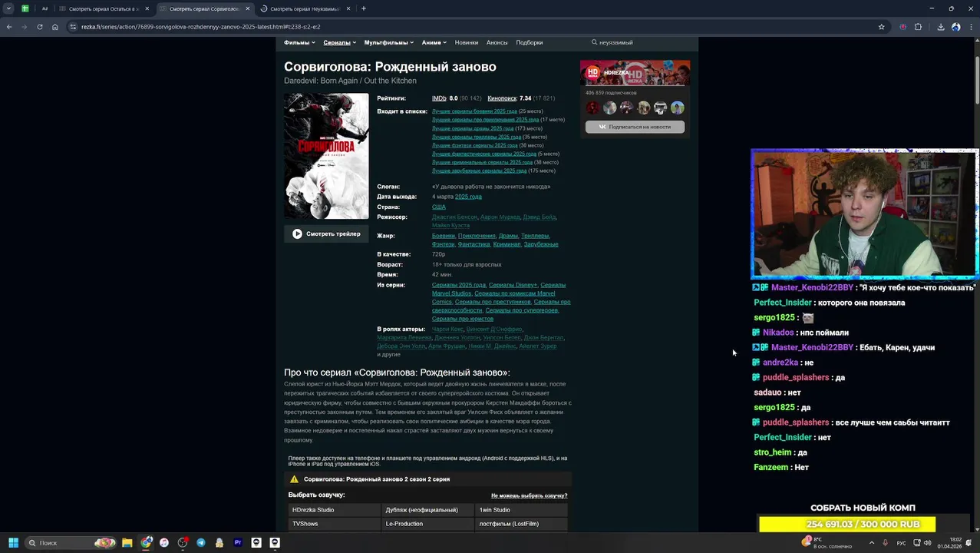Open actor 'Чарли Кокс' link
The image size is (980, 553).
tap(447, 329)
